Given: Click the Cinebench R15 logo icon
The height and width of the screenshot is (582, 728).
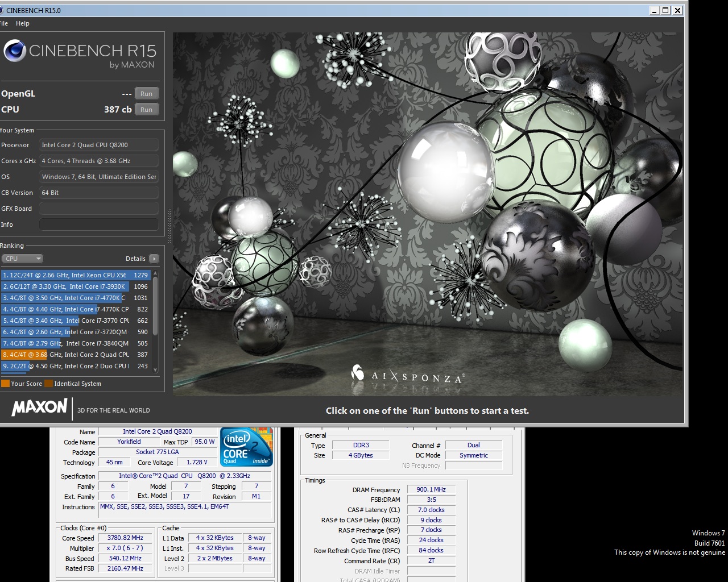Looking at the screenshot, I should 15,51.
